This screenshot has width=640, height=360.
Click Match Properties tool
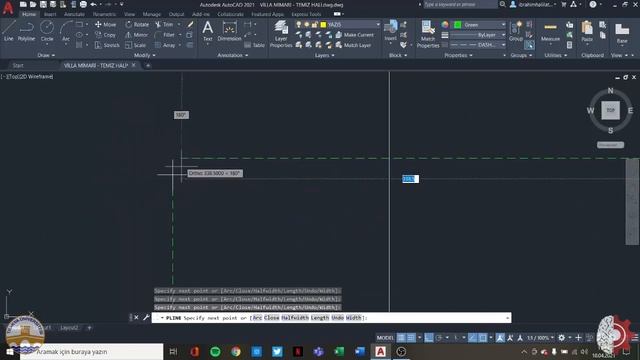pos(428,33)
